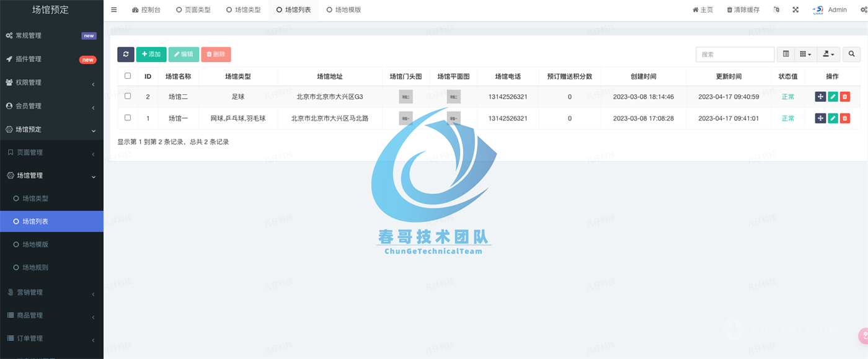Click 清除缓存 in the top bar
This screenshot has height=359, width=868.
coord(743,10)
